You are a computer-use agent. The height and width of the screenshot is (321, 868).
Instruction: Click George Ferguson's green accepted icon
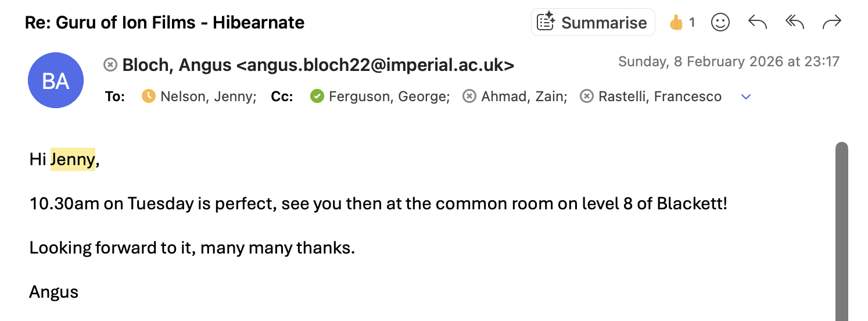[x=317, y=97]
